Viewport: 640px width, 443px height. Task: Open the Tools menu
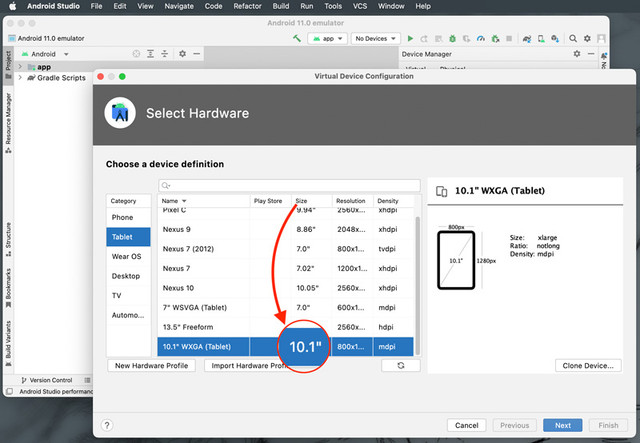pos(333,6)
